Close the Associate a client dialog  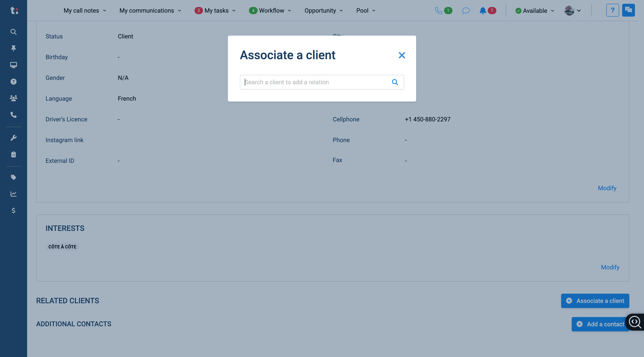point(402,55)
